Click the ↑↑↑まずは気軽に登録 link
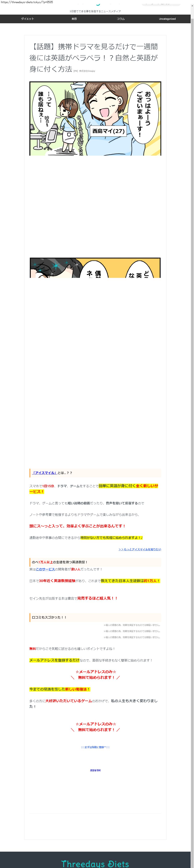 (95, 747)
